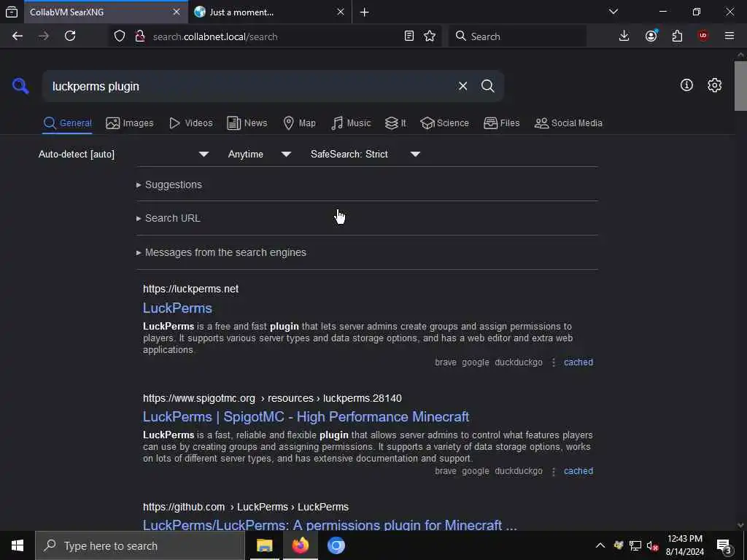Viewport: 747px width, 560px height.
Task: Switch to the Files category
Action: point(501,123)
